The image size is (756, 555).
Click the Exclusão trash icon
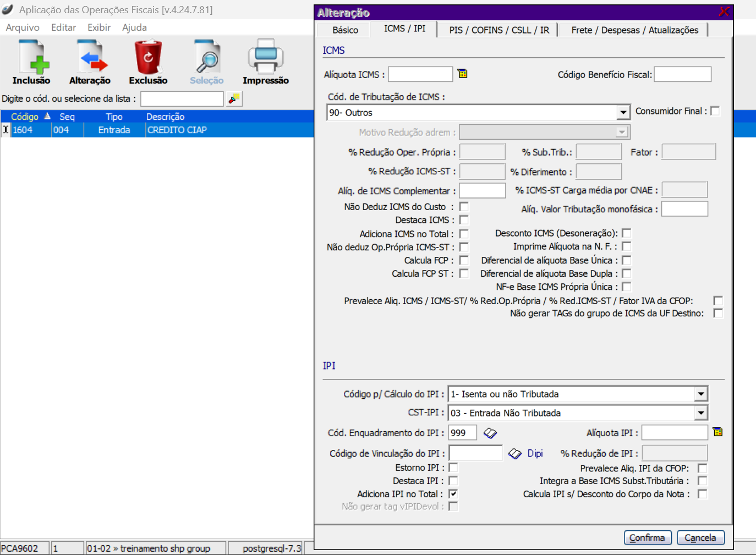(x=148, y=57)
